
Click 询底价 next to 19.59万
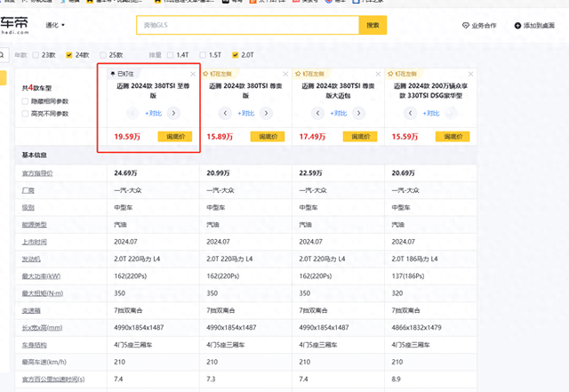pyautogui.click(x=175, y=137)
